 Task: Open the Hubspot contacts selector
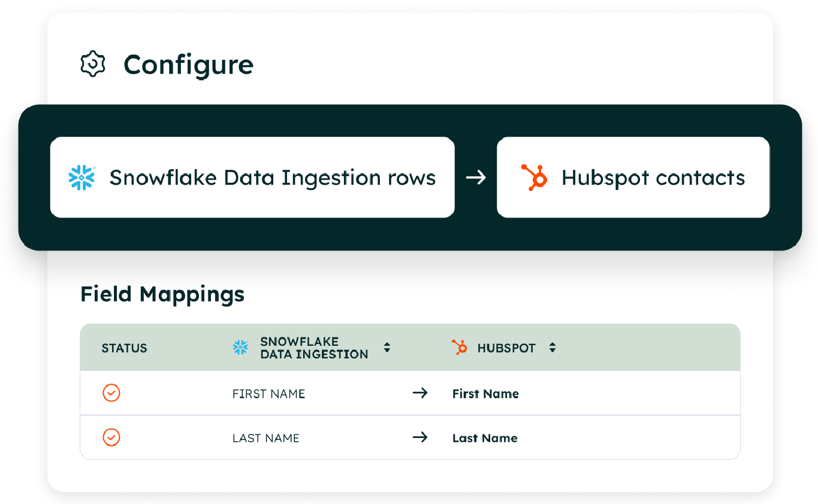point(633,177)
